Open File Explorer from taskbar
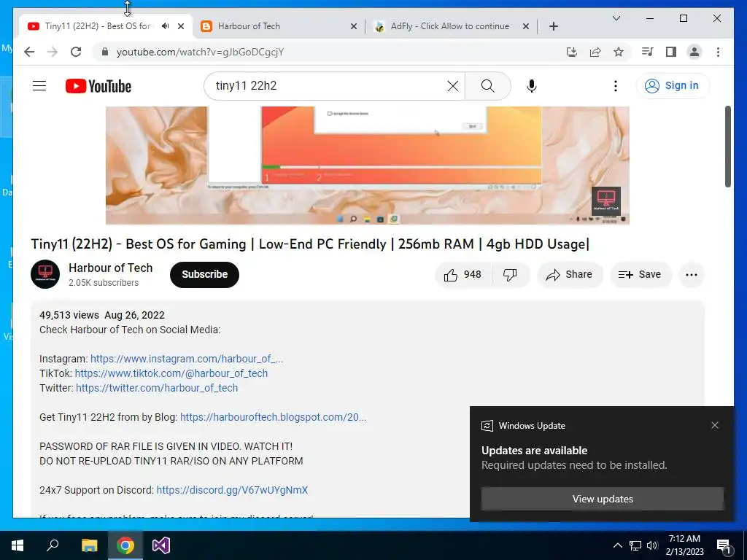This screenshot has height=560, width=747. (89, 545)
